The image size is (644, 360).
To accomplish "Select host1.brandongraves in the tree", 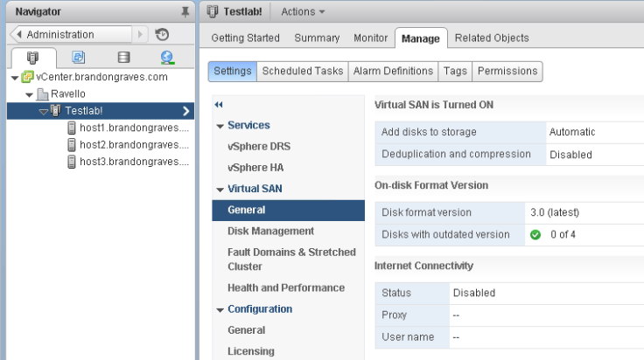I will point(134,128).
